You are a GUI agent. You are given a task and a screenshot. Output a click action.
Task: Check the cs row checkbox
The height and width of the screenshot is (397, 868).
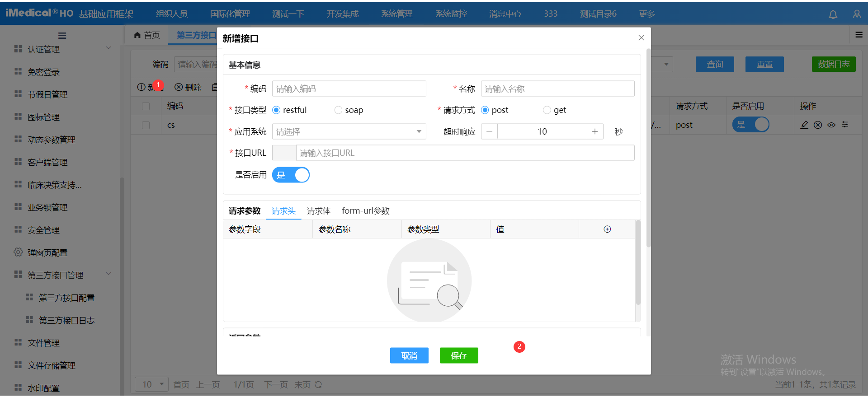pyautogui.click(x=146, y=125)
